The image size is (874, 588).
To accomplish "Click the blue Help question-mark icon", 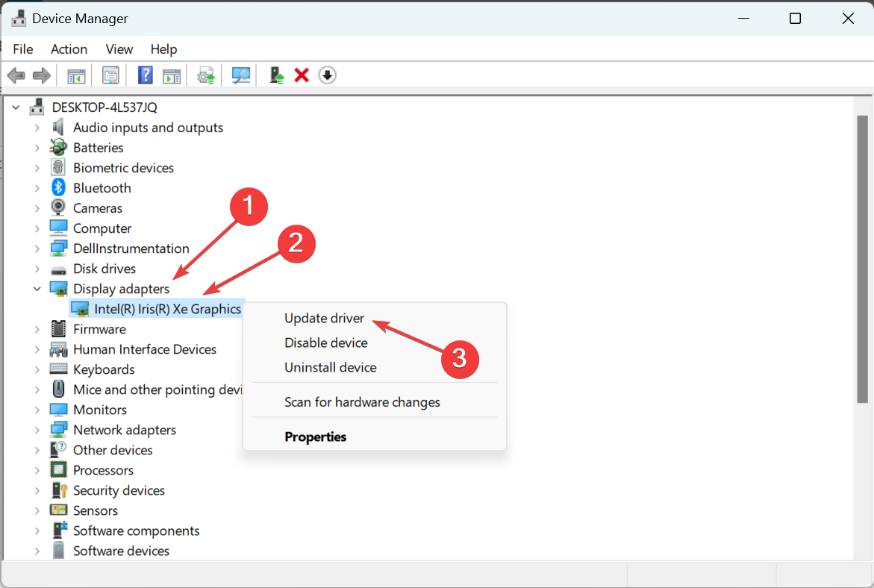I will tap(146, 75).
